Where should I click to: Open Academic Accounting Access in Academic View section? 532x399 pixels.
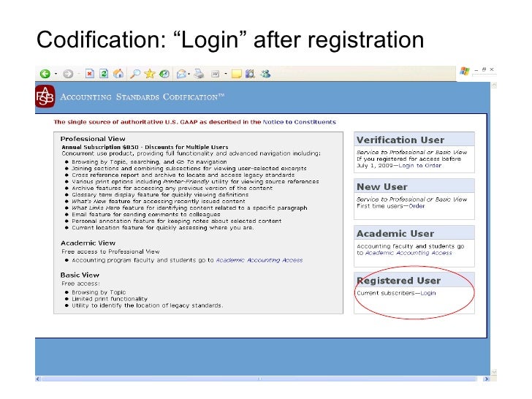click(x=259, y=260)
